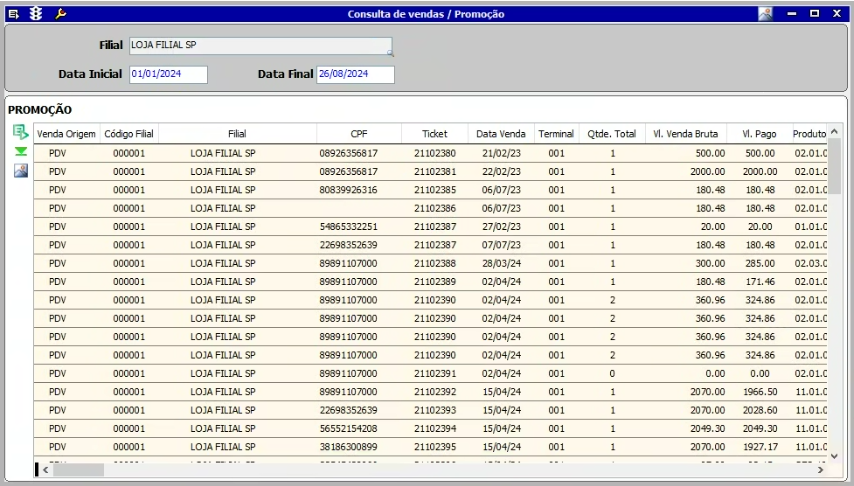Click Vl. Pago value 1966.50
This screenshot has height=486, width=854.
coord(760,392)
